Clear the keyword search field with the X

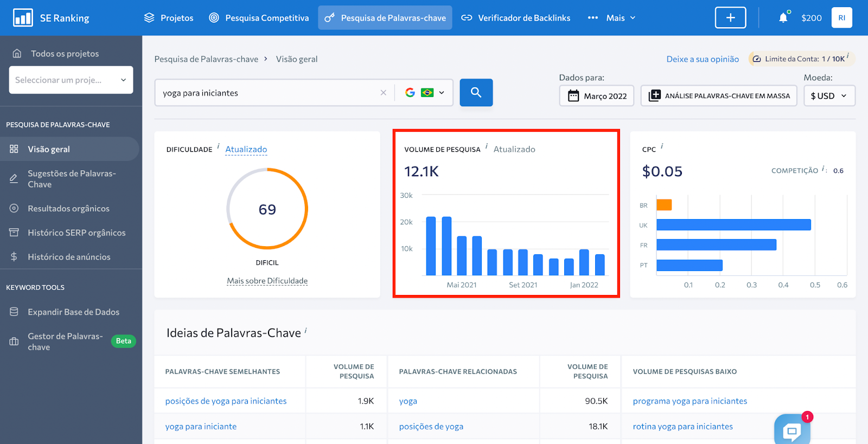384,93
